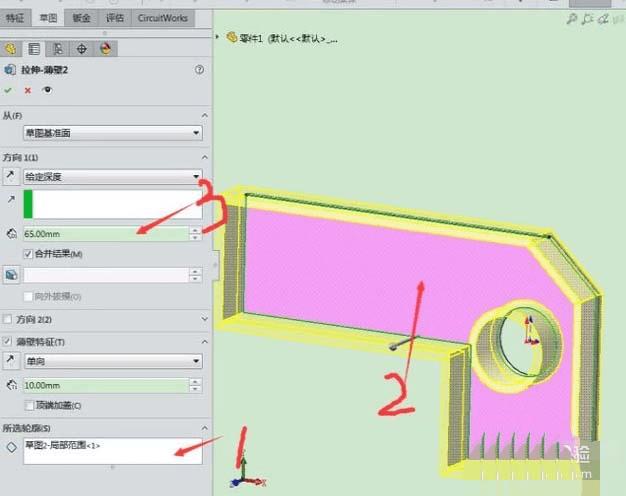Screen dimensions: 626x496
Task: Click the gray drag handle on the model edge
Action: pyautogui.click(x=393, y=347)
